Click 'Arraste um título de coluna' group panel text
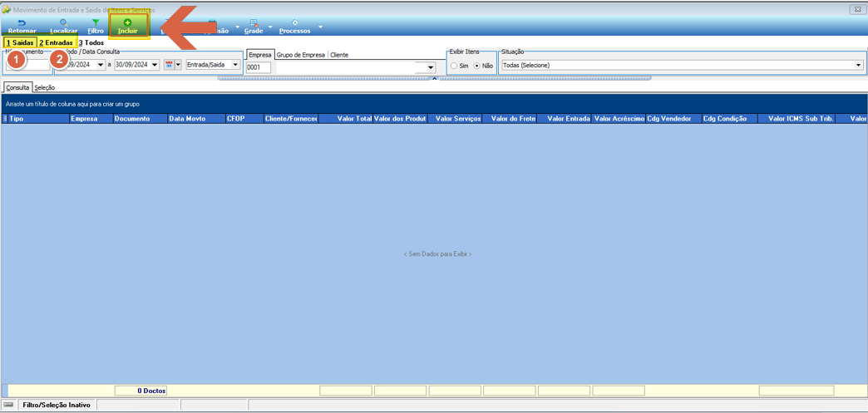The width and height of the screenshot is (868, 413). [72, 104]
